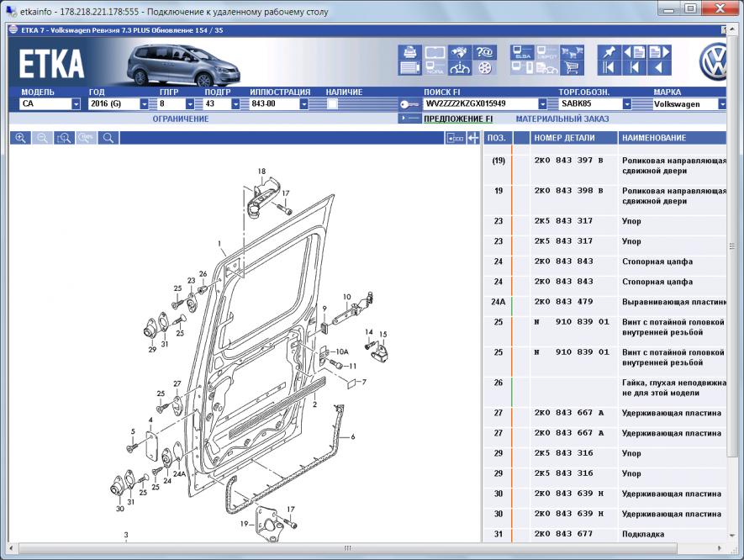Open the multiple shopping carts icon
744x560 pixels.
pyautogui.click(x=572, y=52)
